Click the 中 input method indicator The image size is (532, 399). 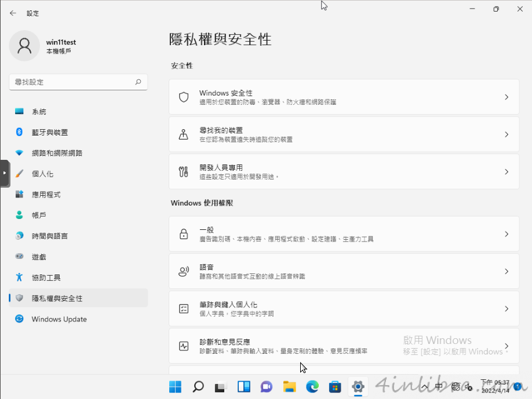(439, 386)
